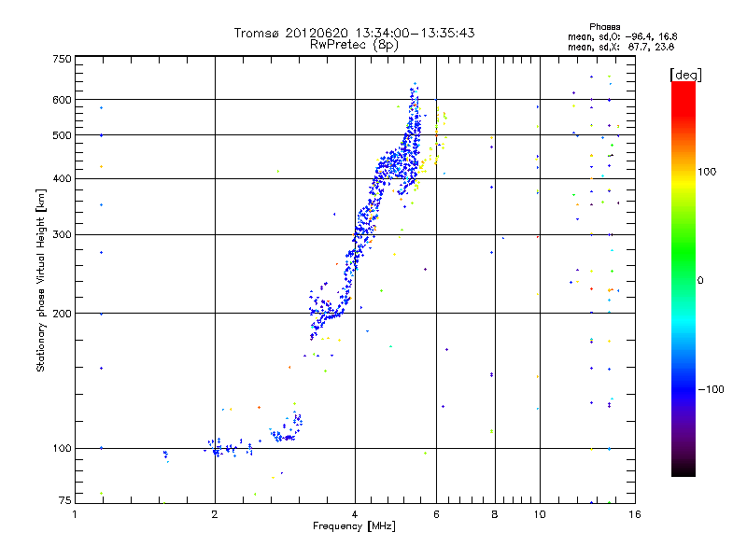The width and height of the screenshot is (747, 560).
Task: Click the y-axis tick label '75'
Action: [x=65, y=500]
